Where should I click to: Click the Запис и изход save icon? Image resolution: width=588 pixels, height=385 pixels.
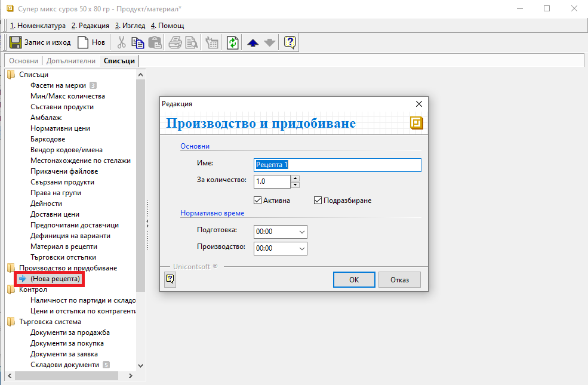[x=16, y=42]
